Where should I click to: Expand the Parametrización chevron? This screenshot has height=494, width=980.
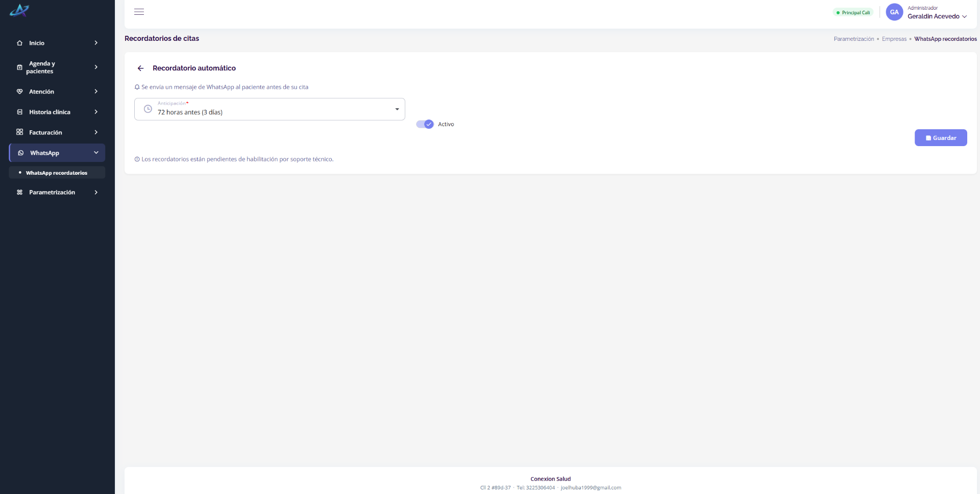(96, 192)
